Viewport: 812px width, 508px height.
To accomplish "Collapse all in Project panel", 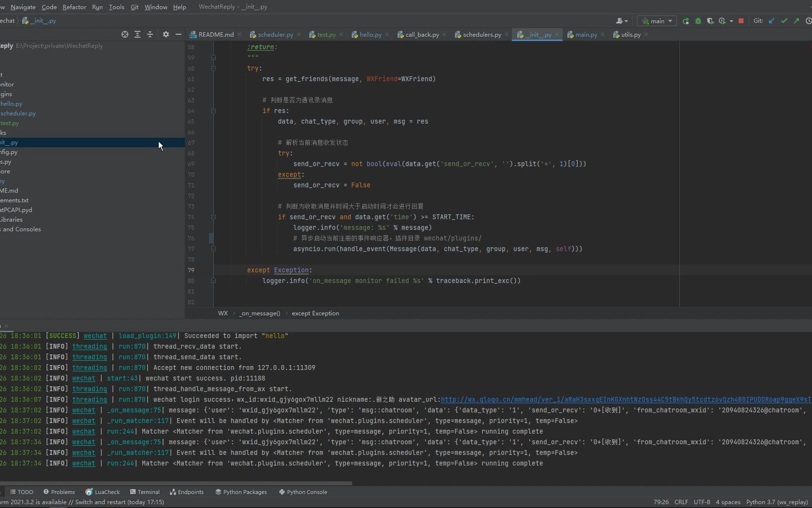I will coord(150,34).
